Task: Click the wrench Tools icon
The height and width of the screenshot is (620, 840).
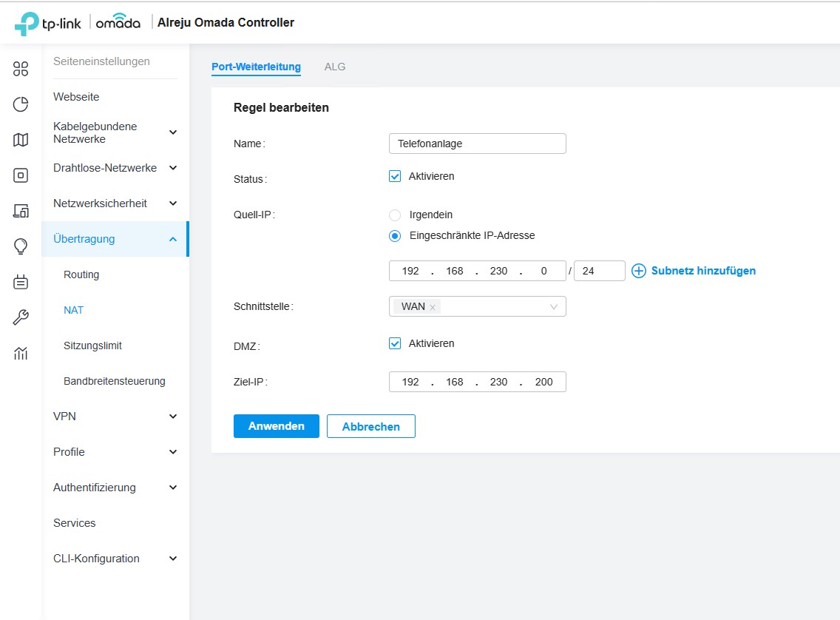Action: [x=21, y=317]
